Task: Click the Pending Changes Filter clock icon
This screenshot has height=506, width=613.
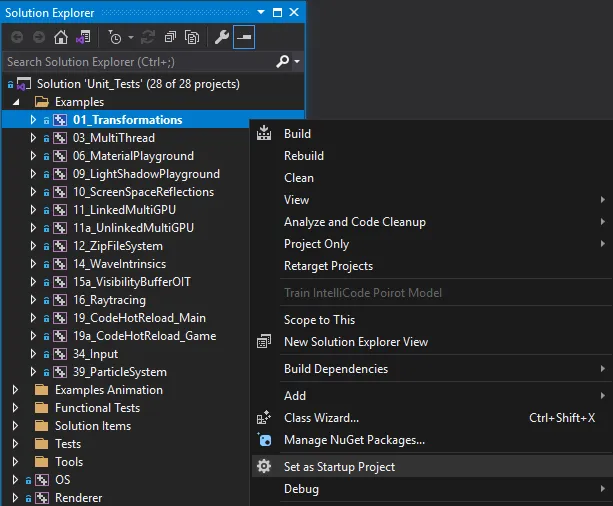Action: [115, 37]
